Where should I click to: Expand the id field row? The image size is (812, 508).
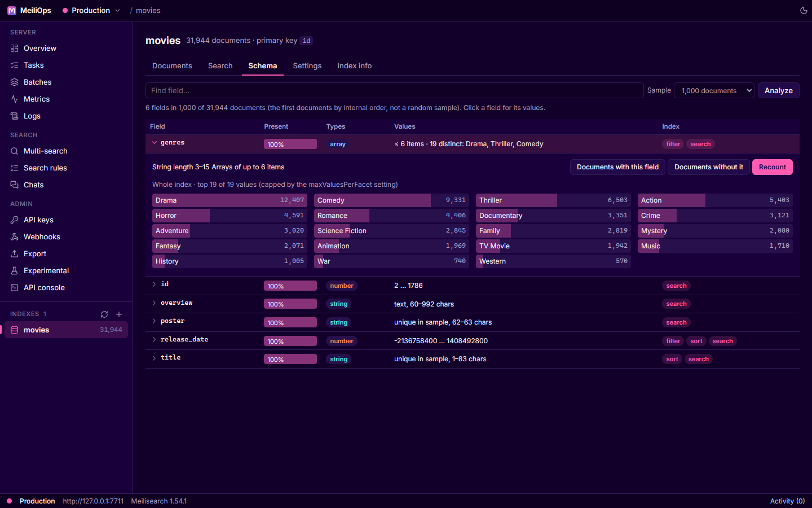[x=154, y=284]
